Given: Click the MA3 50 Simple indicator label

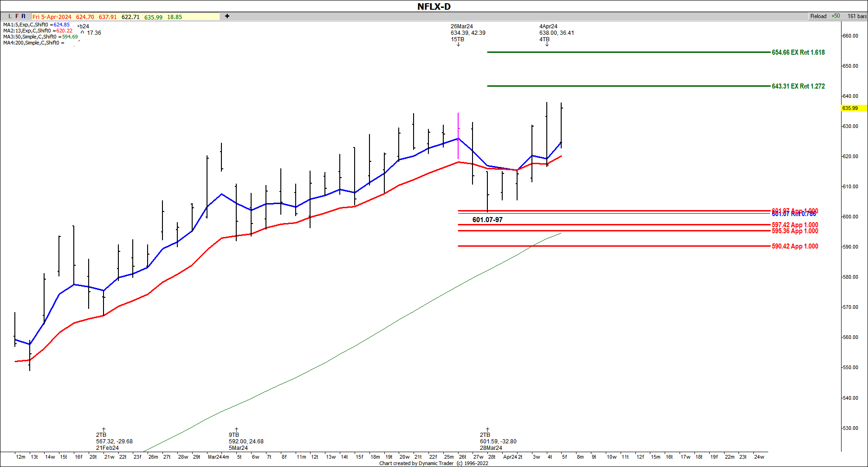Looking at the screenshot, I should pyautogui.click(x=40, y=37).
